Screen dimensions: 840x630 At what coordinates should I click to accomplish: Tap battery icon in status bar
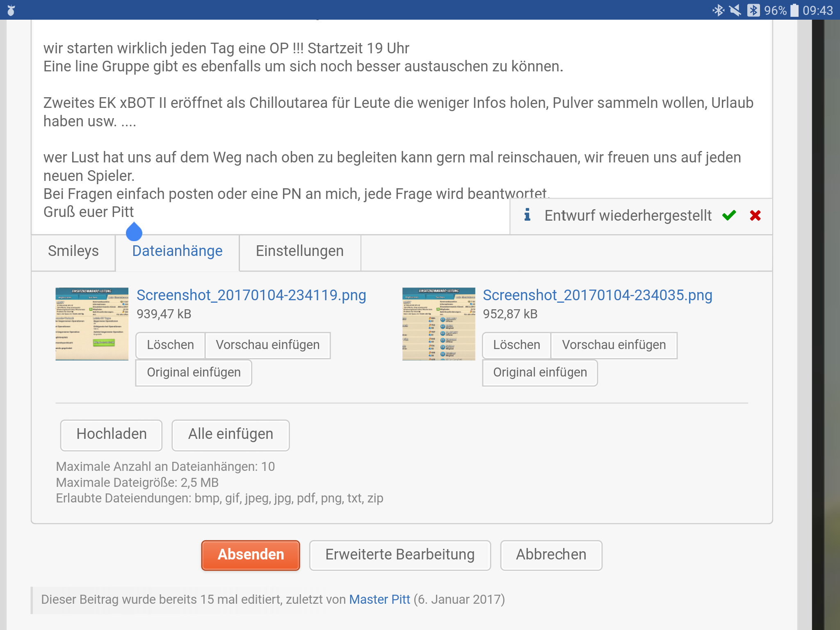(794, 10)
